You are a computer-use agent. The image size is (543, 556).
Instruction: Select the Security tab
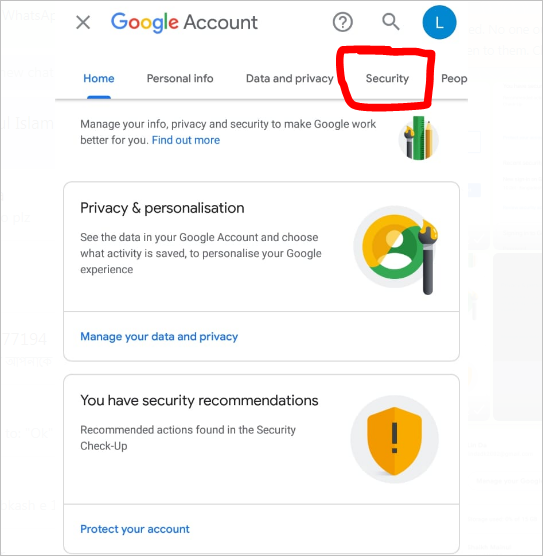[x=387, y=78]
